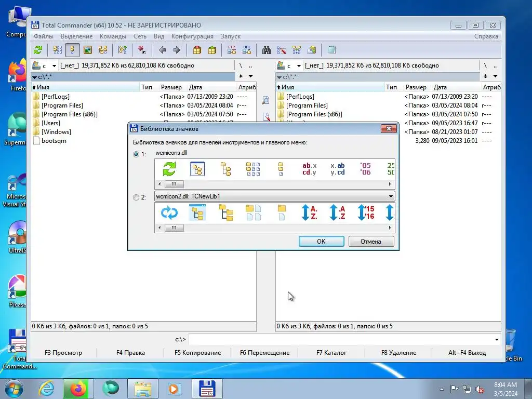Open the Справка menu
Screen dimensions: 532x399
click(x=486, y=36)
